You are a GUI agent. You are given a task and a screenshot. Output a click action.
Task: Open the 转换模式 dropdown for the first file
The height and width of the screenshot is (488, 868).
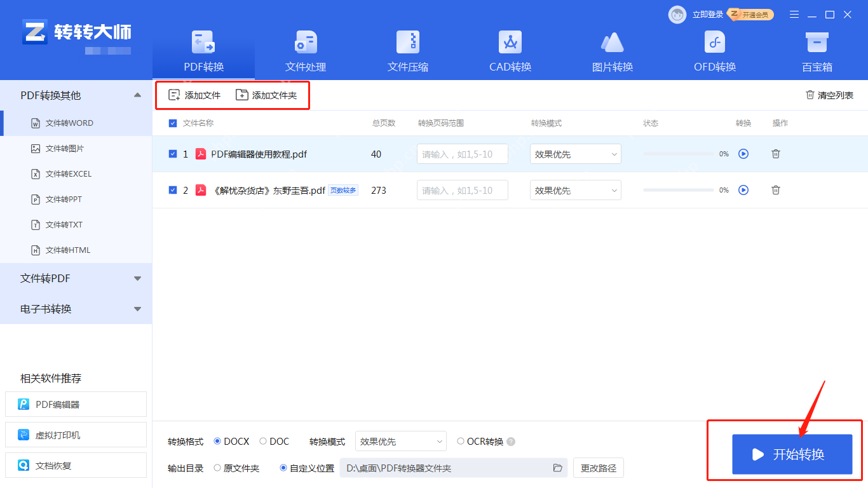(x=575, y=154)
